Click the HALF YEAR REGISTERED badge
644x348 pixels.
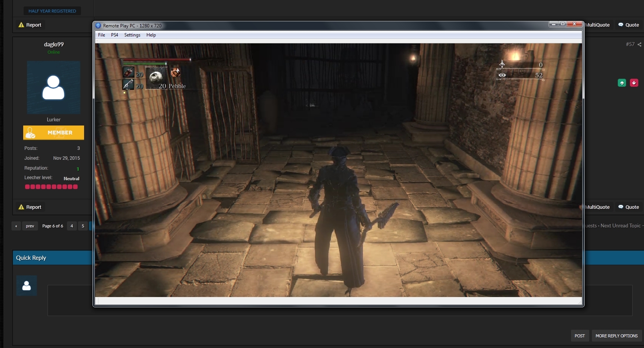pyautogui.click(x=52, y=11)
